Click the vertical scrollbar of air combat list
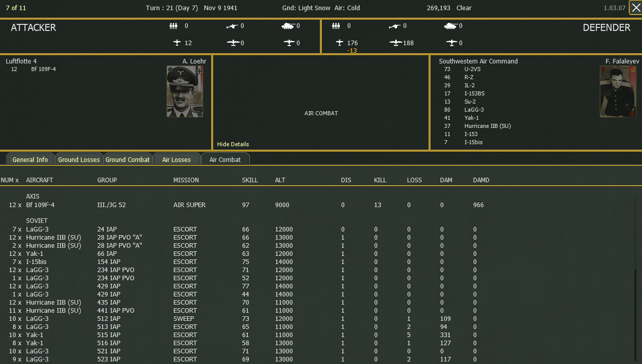 [x=635, y=315]
